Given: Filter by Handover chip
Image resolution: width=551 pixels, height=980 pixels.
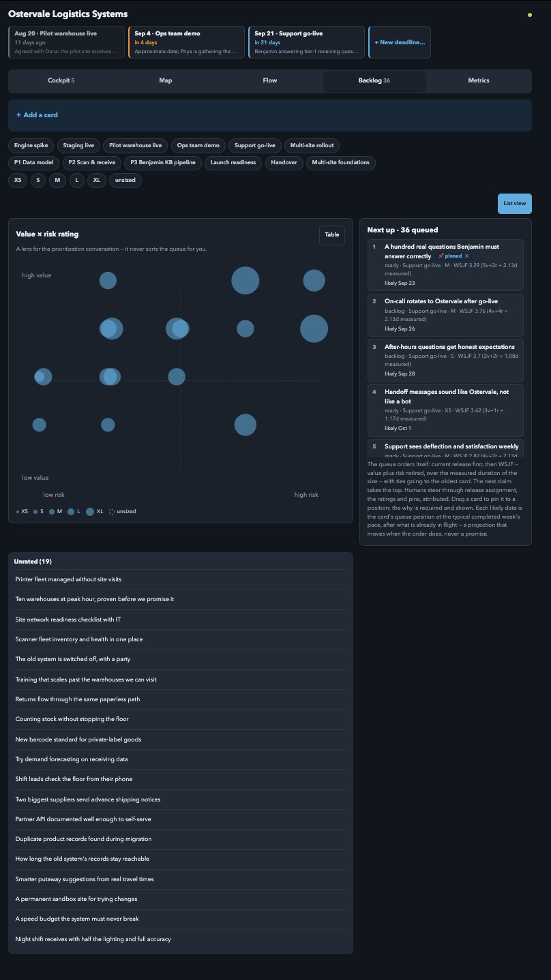Looking at the screenshot, I should point(284,163).
